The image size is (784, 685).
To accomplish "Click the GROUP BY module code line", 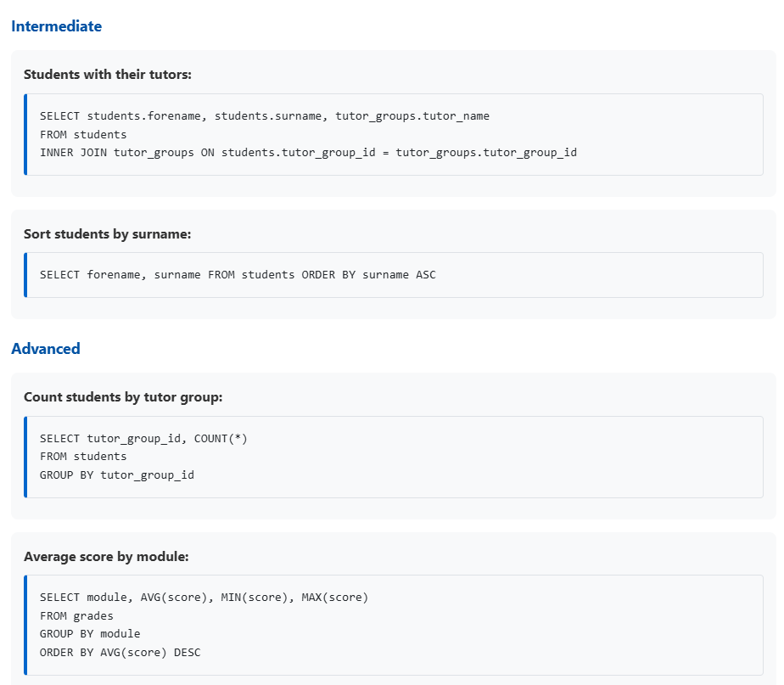I will coord(90,634).
